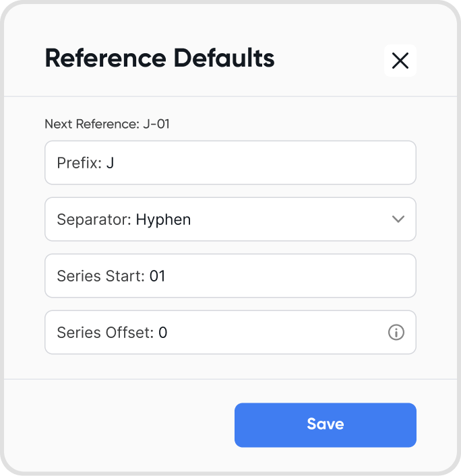Click the Next Reference J-01 text

(x=107, y=124)
